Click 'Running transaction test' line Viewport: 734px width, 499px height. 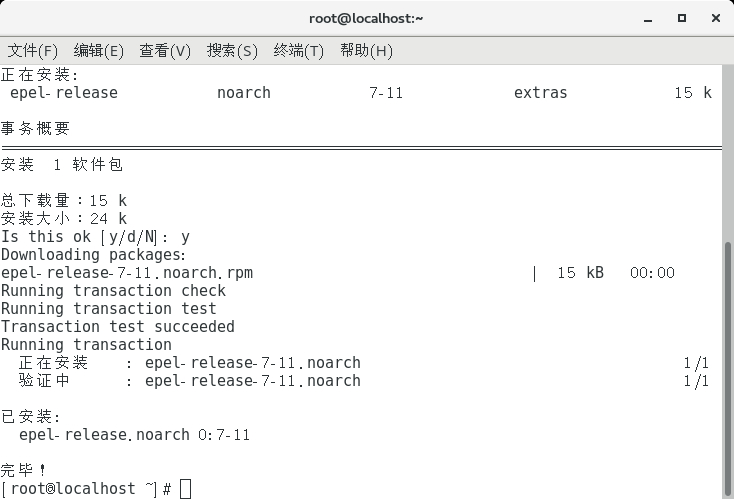(x=109, y=309)
